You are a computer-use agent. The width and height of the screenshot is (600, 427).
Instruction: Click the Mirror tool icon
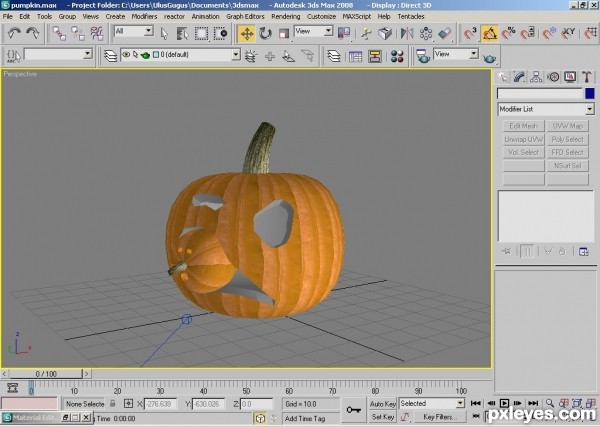click(x=407, y=34)
